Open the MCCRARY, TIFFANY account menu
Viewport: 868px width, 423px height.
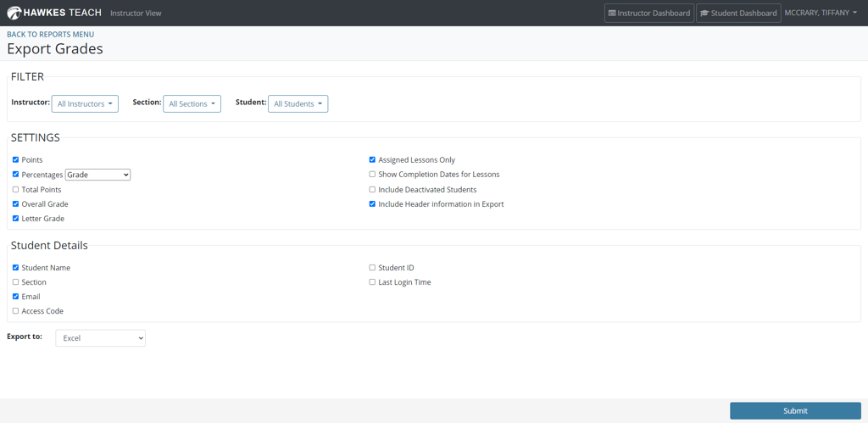pyautogui.click(x=820, y=13)
